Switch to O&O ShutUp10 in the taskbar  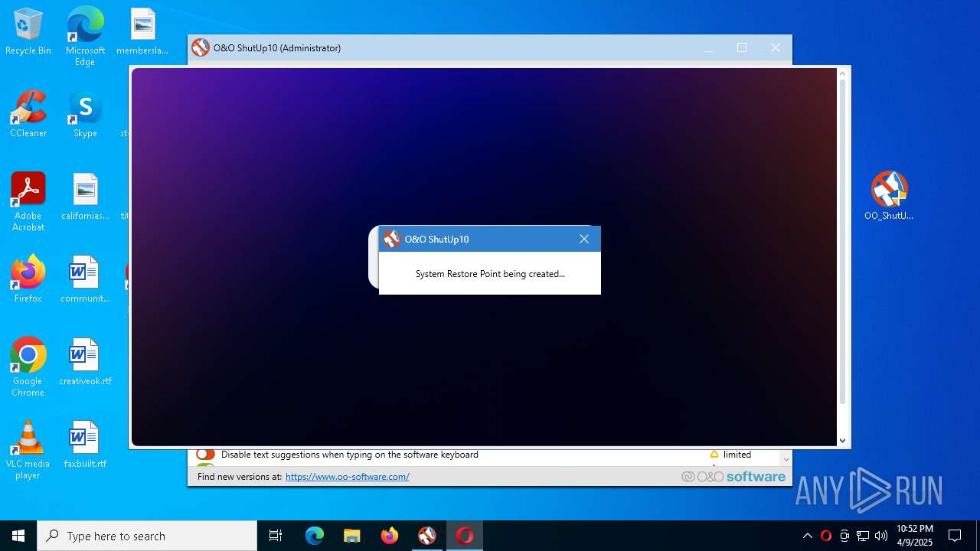427,536
